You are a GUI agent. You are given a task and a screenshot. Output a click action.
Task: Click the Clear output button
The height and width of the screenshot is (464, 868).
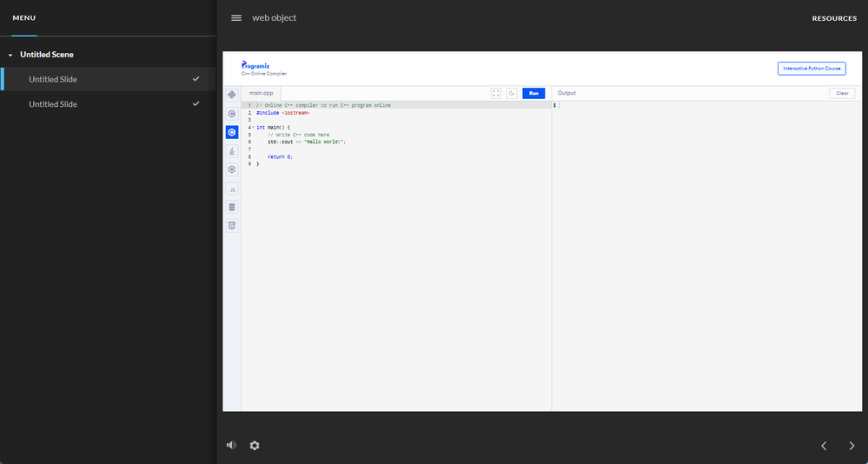(842, 93)
